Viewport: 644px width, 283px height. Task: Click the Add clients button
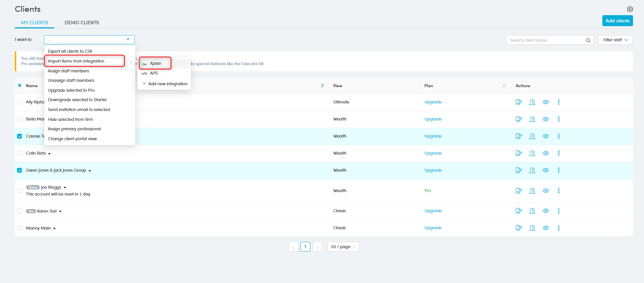click(617, 21)
